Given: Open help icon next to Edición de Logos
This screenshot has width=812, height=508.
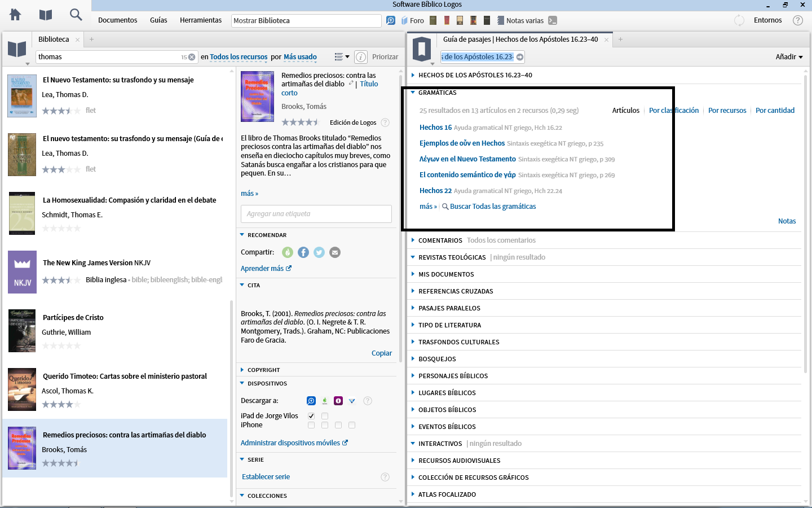Looking at the screenshot, I should tap(385, 122).
